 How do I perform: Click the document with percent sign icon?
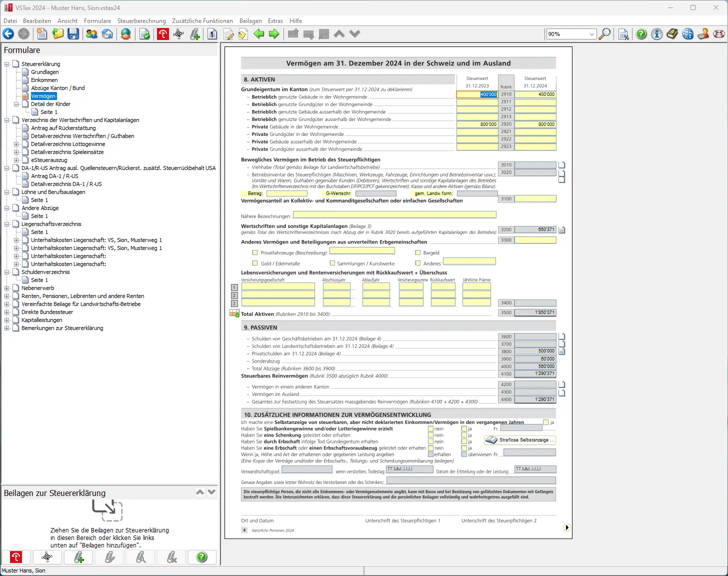coord(623,34)
